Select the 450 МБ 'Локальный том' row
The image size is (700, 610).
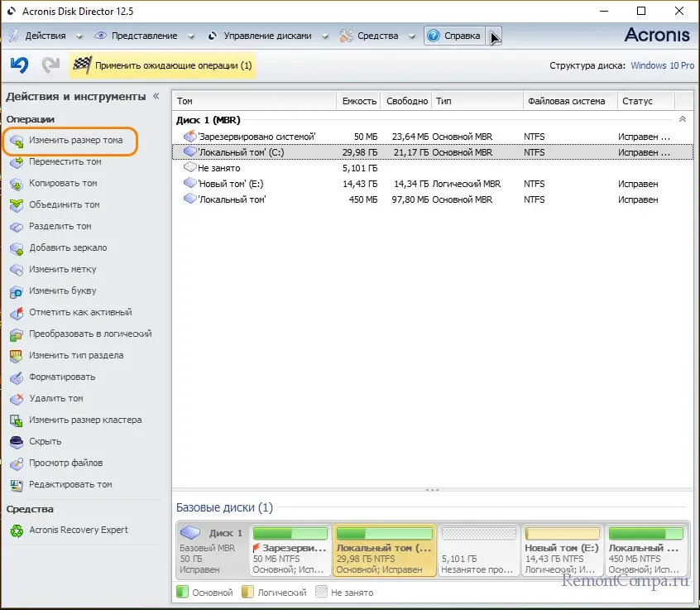433,199
